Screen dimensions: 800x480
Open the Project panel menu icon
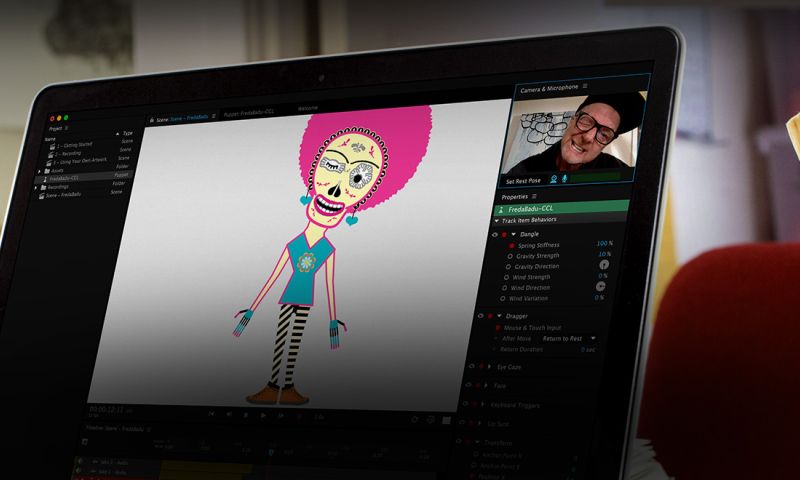coord(66,129)
